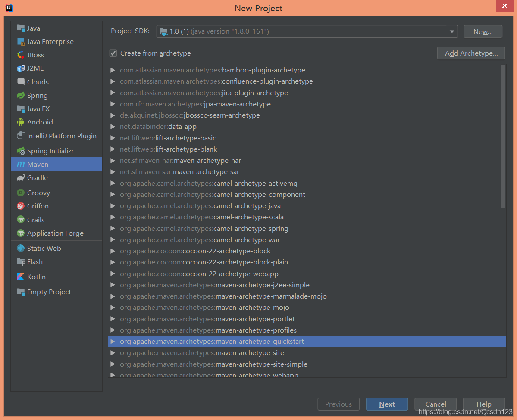Select cocoon-22-archetype-webapp row
The image size is (517, 420).
307,274
